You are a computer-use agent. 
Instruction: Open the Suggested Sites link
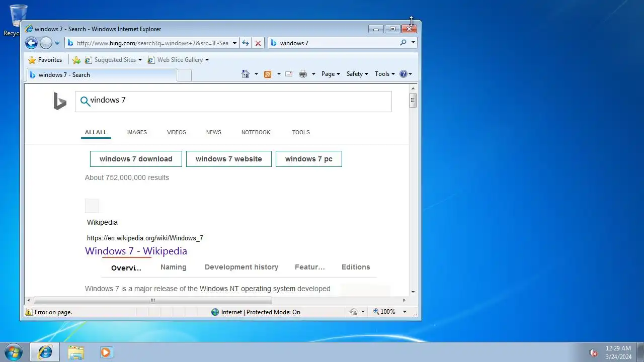click(x=111, y=60)
